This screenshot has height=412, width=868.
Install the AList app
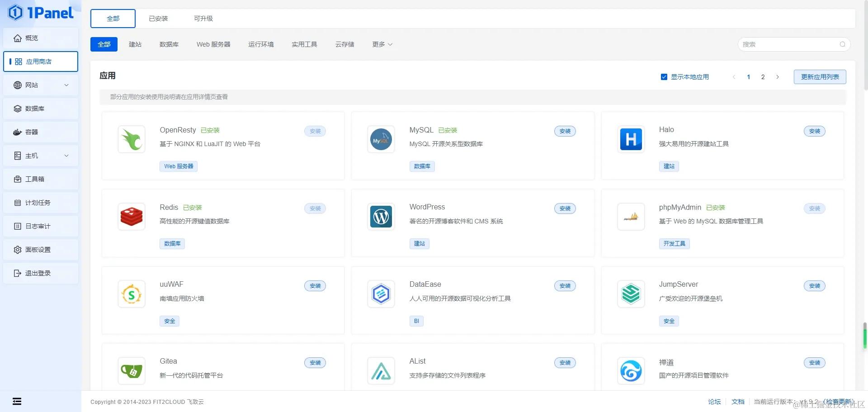[565, 363]
